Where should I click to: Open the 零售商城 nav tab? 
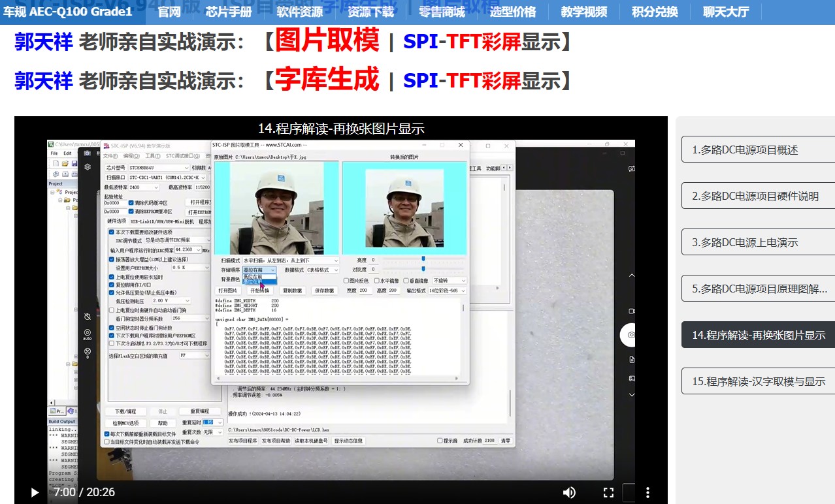442,12
